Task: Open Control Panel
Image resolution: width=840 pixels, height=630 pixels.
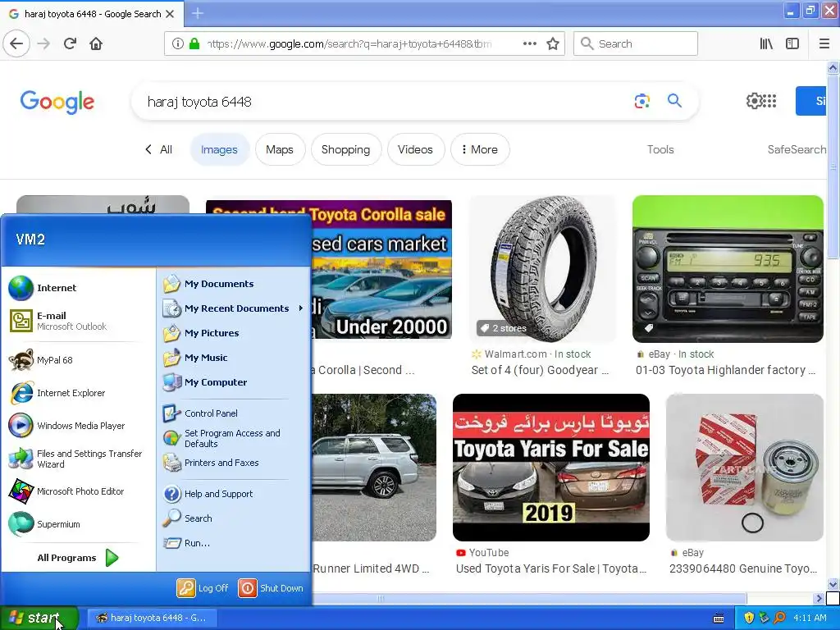Action: (x=234, y=413)
